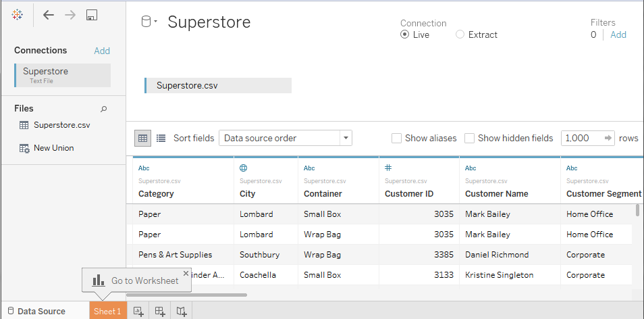Enable Show hidden fields checkbox
Image resolution: width=644 pixels, height=319 pixels.
coord(469,138)
